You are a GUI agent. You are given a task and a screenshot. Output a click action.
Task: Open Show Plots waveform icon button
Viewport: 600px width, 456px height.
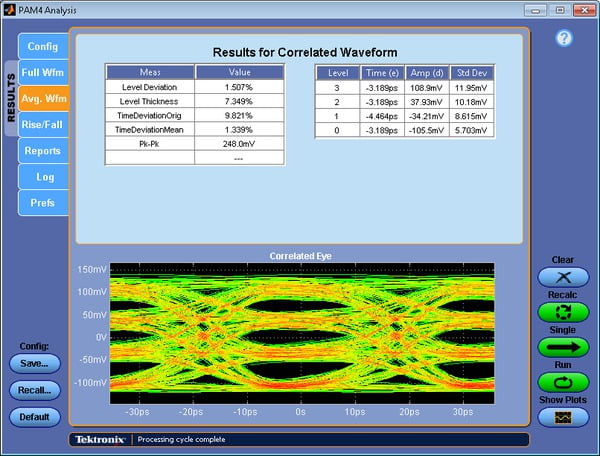click(563, 417)
